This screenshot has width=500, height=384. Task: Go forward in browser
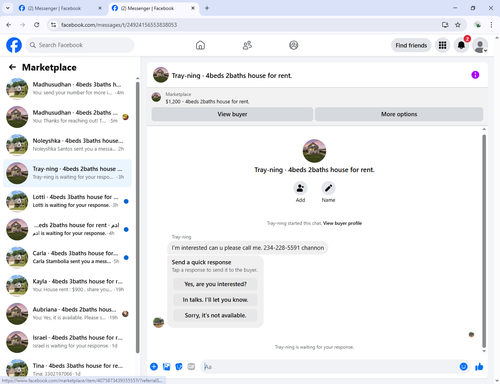22,25
